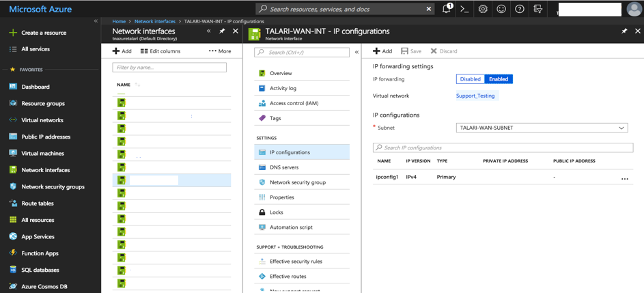Click Network security groups shield icon
Screen dimensions: 644x293
pos(13,186)
